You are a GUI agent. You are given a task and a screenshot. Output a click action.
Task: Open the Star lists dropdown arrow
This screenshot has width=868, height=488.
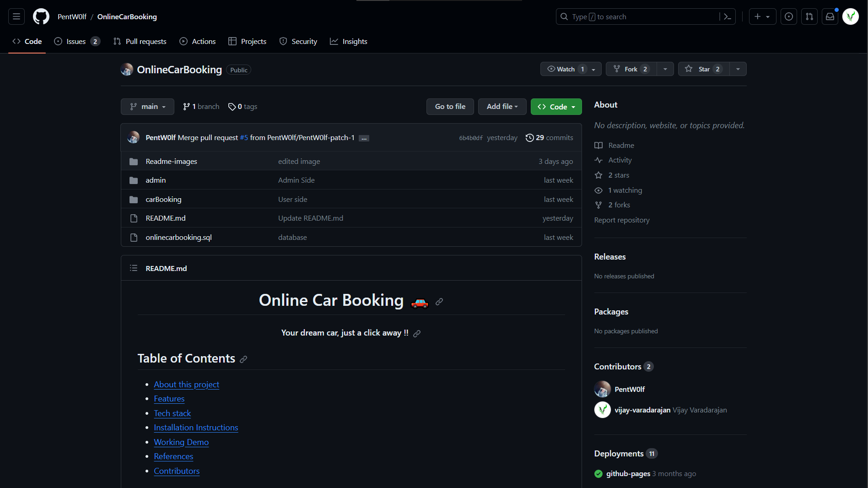coord(738,69)
